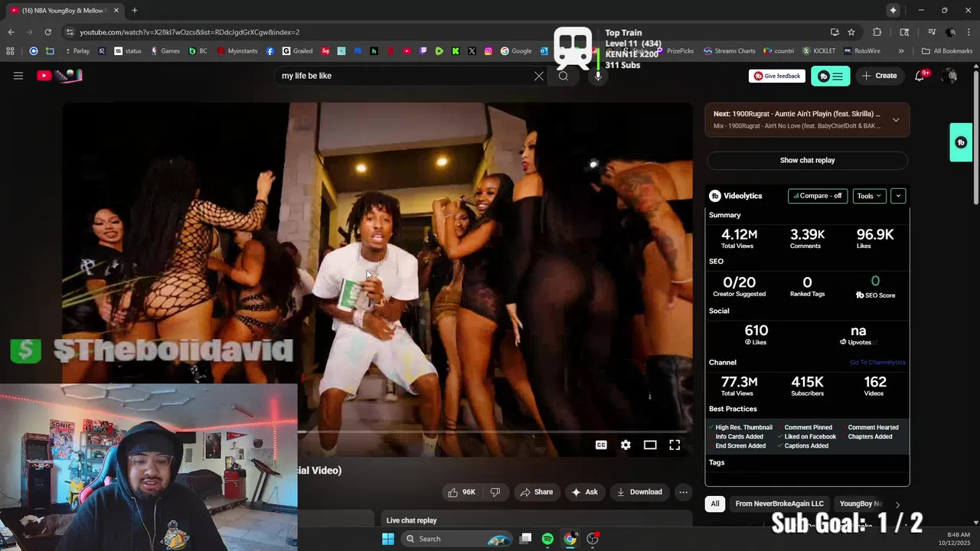
Task: Open Myinstants bookmark
Action: point(237,51)
